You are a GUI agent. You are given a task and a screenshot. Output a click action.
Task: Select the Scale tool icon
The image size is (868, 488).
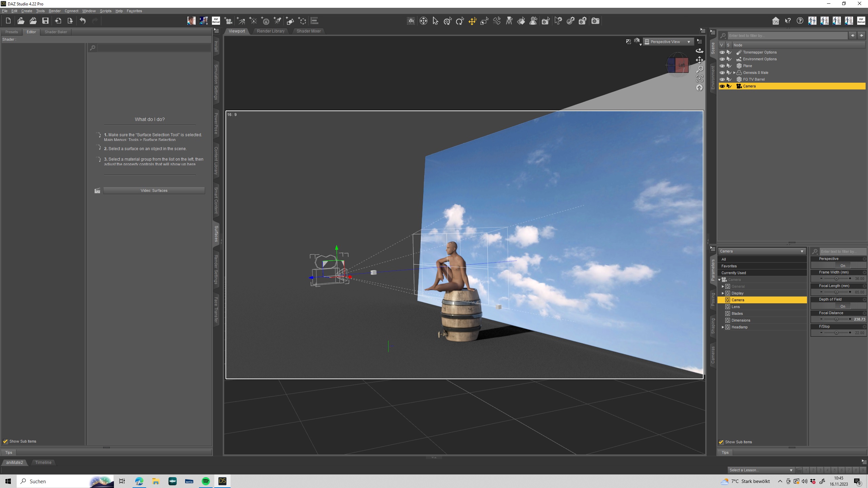click(484, 21)
